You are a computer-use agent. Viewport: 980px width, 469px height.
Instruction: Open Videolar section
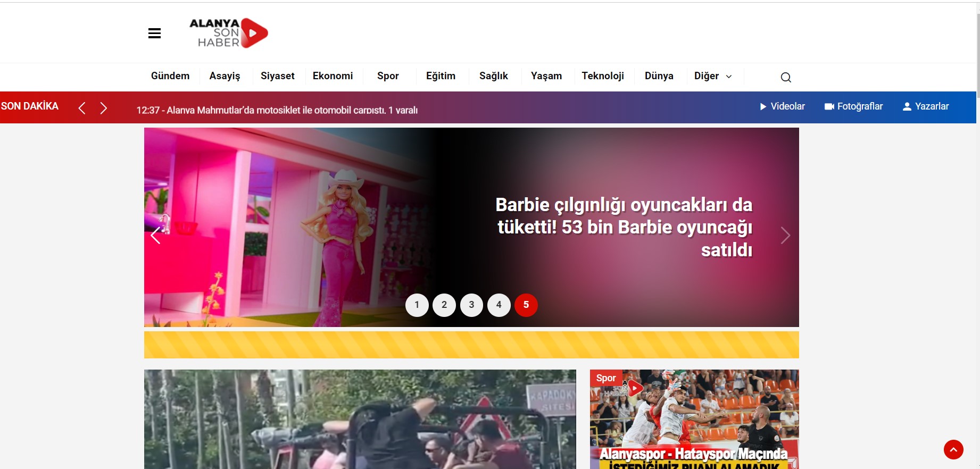pyautogui.click(x=782, y=106)
